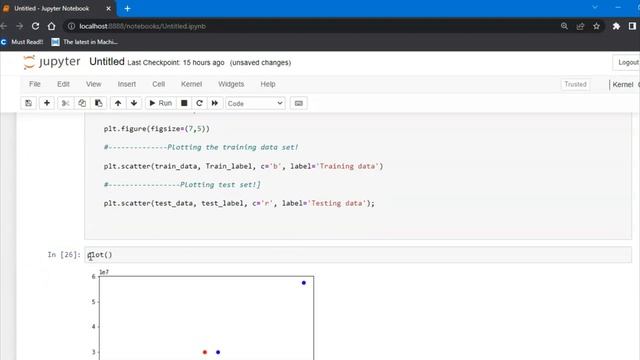The width and height of the screenshot is (640, 360).
Task: Run the selected cell
Action: point(160,103)
